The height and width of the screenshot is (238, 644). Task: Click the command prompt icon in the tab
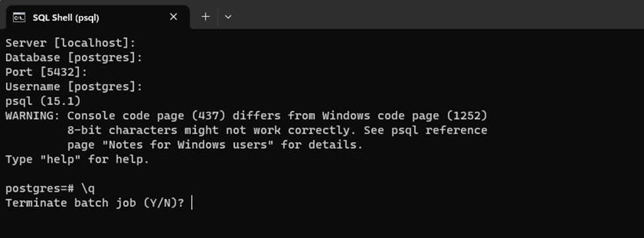(x=18, y=17)
